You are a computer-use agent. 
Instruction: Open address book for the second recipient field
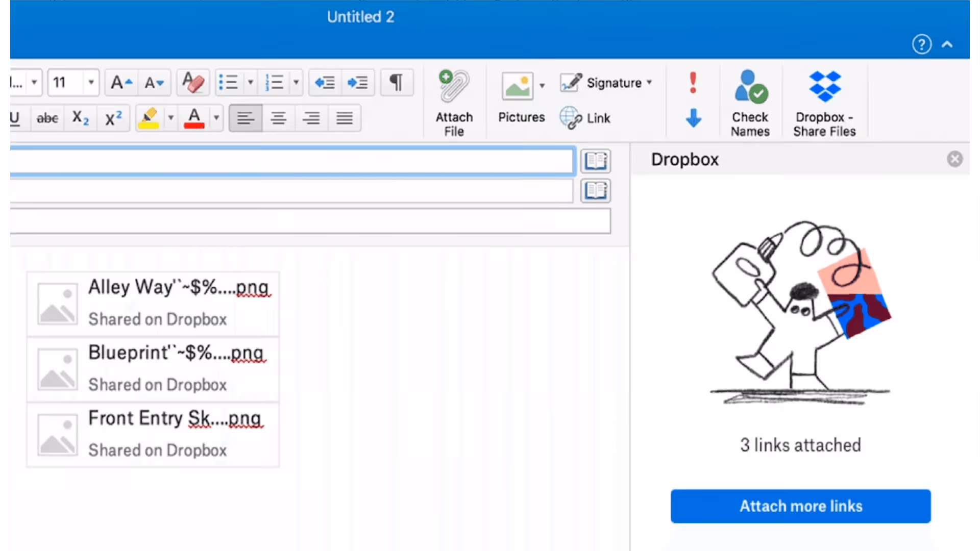coord(596,191)
